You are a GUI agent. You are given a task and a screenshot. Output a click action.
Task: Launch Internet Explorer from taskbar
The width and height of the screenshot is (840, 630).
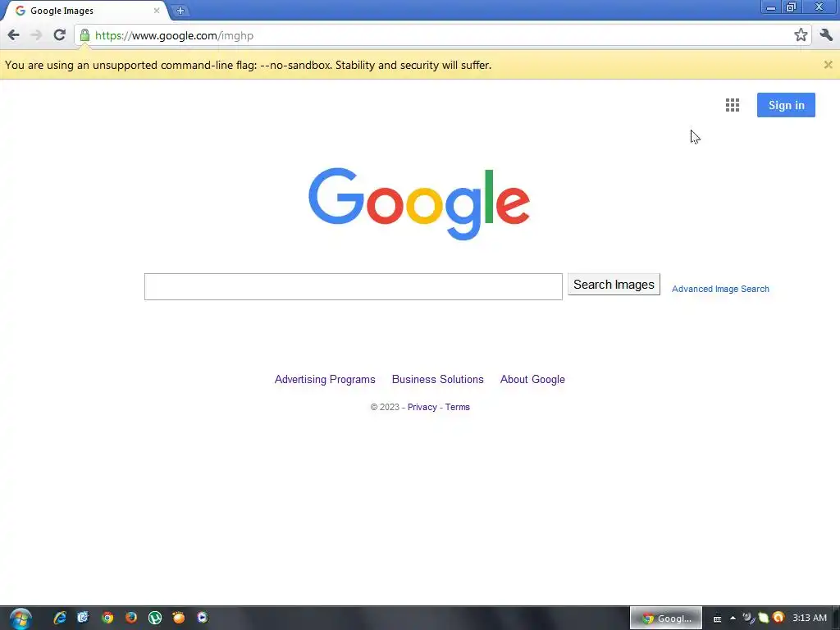(x=60, y=618)
